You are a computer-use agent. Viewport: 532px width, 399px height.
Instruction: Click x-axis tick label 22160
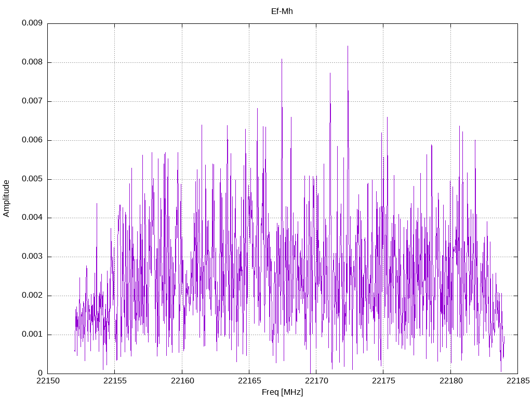point(182,381)
